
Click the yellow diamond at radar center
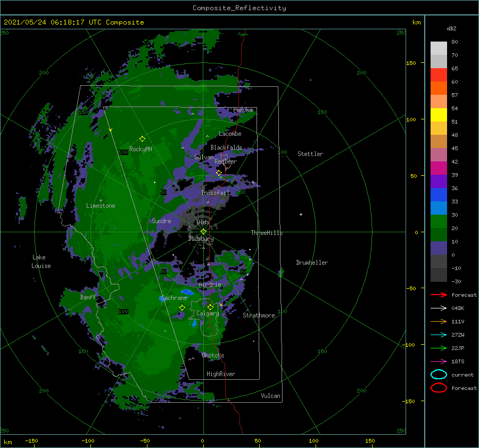203,232
